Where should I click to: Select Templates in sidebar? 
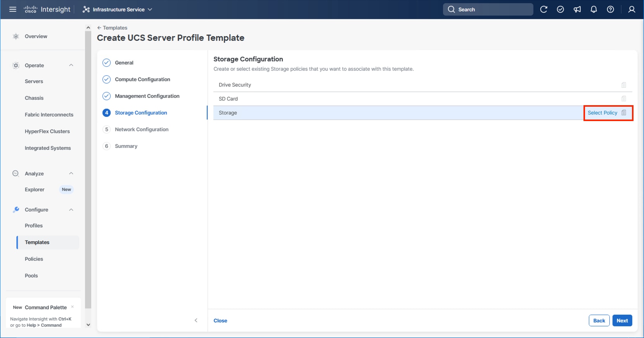point(48,242)
